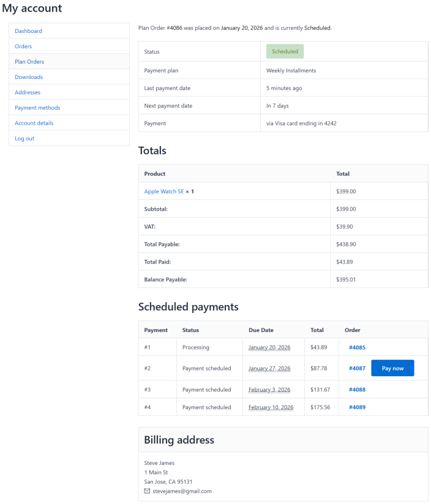View Account details
431x504 pixels.
click(x=34, y=123)
